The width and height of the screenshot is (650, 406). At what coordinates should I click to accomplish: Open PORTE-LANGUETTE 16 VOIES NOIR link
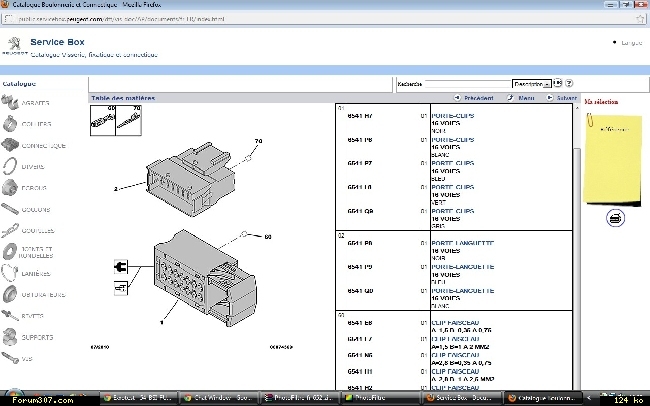[x=463, y=243]
